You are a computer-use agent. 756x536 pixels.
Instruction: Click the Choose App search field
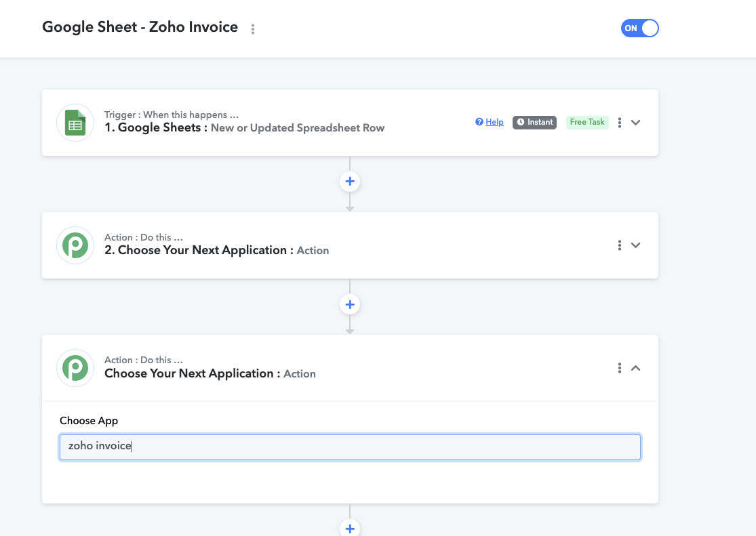pyautogui.click(x=350, y=447)
